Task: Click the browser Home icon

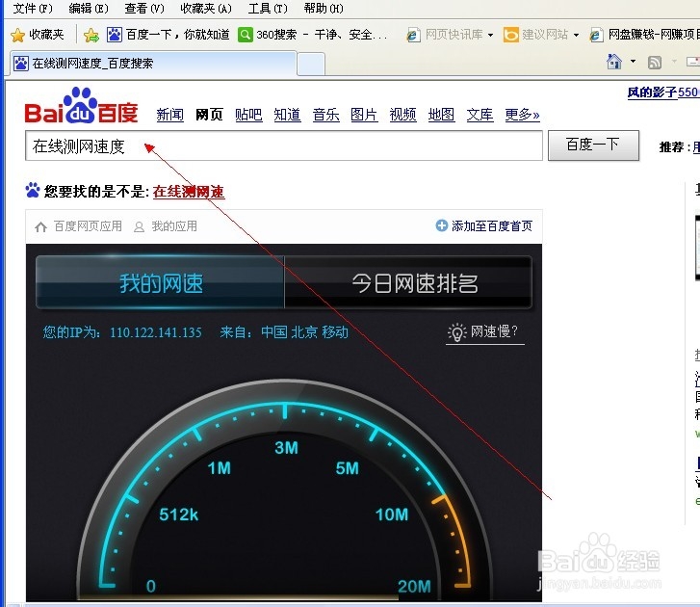Action: click(614, 62)
